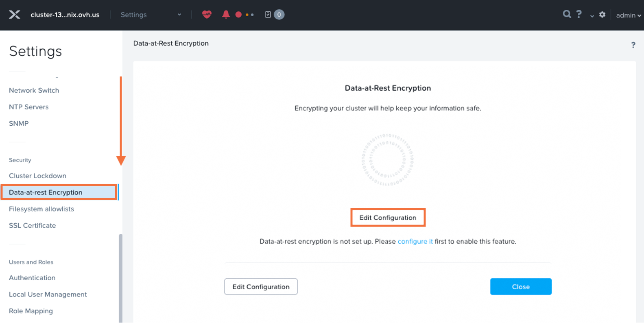Open the help question mark in top bar

coord(579,14)
